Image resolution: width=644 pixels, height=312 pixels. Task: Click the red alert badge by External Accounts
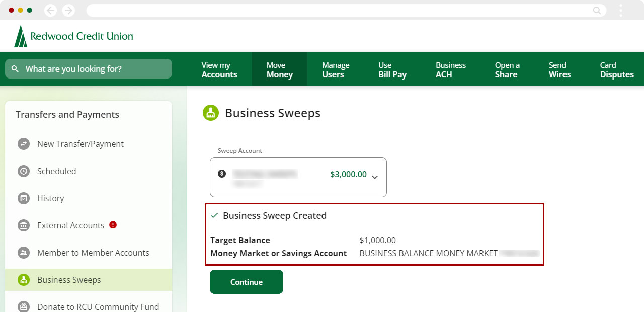click(113, 225)
